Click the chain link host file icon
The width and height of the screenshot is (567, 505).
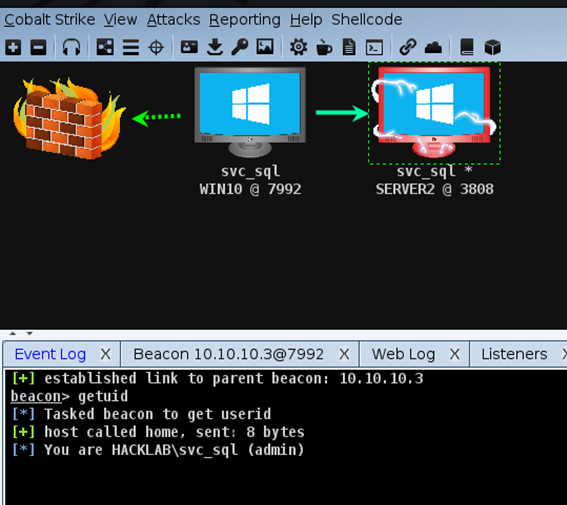click(x=408, y=47)
